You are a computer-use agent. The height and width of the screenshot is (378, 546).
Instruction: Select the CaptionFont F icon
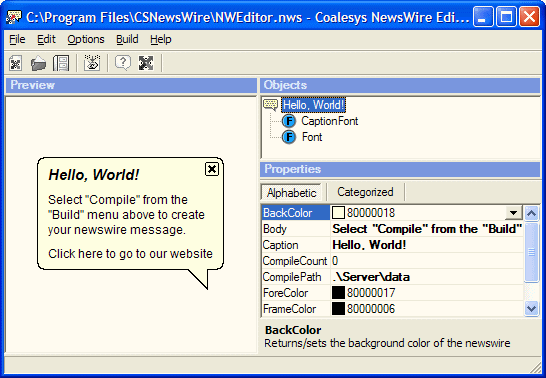[x=289, y=121]
